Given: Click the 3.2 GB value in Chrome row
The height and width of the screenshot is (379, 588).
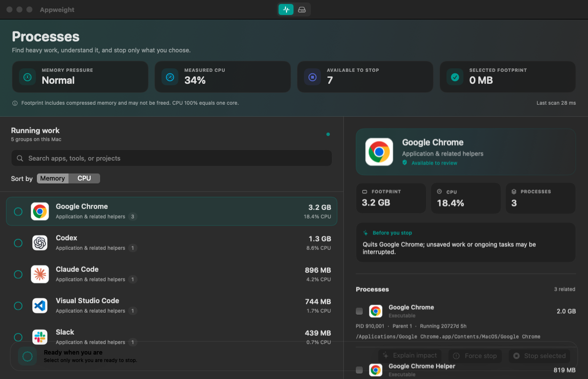Looking at the screenshot, I should point(319,207).
